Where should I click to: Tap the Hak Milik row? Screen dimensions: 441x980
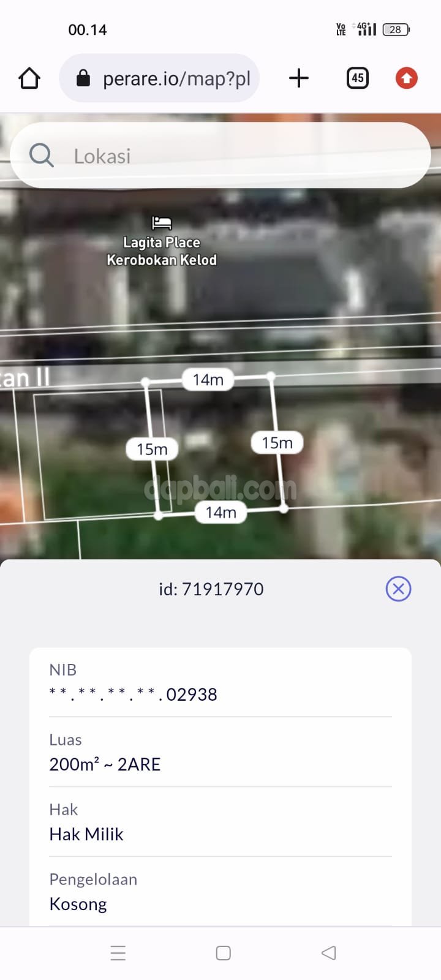[x=221, y=822]
